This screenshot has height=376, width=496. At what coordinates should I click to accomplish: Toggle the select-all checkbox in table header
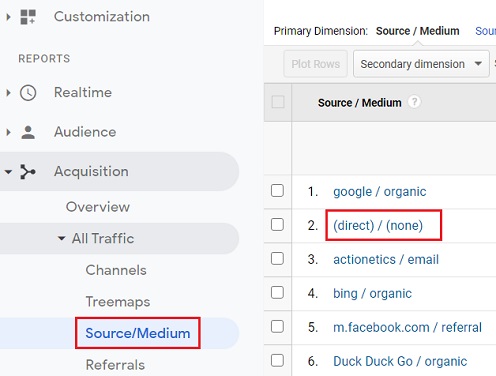[278, 102]
